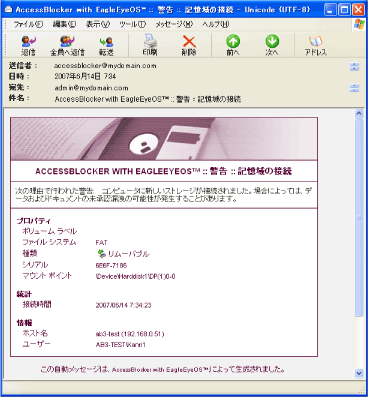Click the ボリューム ラベル label
The width and height of the screenshot is (368, 397).
click(x=49, y=231)
